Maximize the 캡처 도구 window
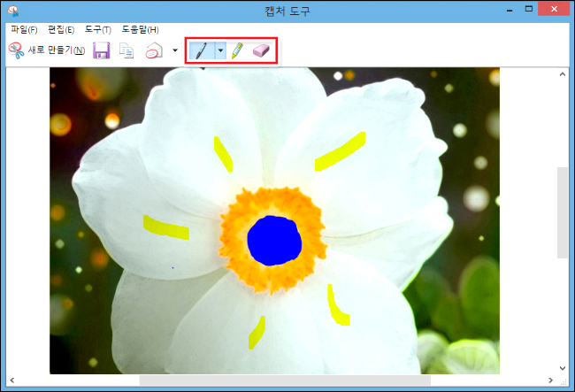575x392 pixels. (x=528, y=9)
